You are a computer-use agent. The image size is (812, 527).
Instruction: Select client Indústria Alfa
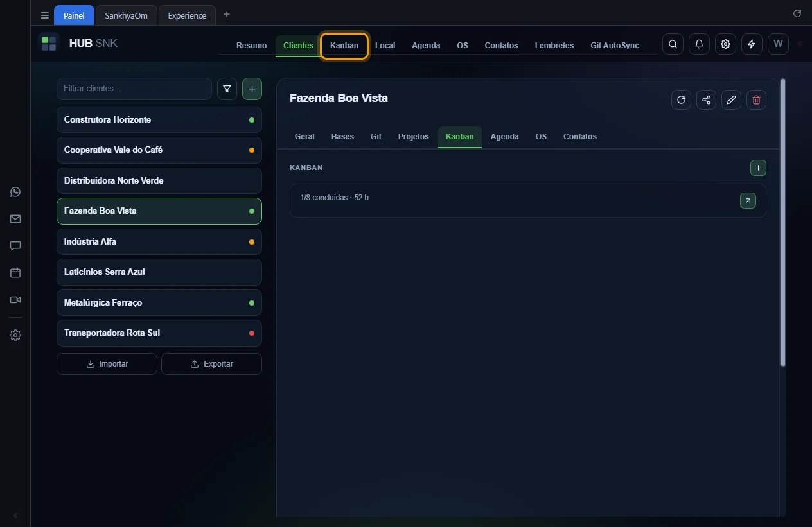tap(159, 242)
